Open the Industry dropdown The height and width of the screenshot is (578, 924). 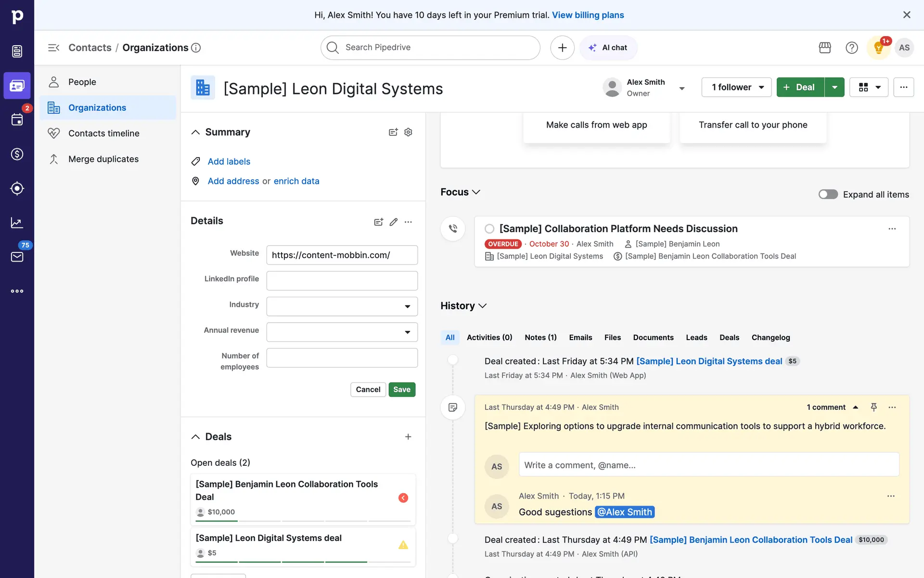[342, 306]
